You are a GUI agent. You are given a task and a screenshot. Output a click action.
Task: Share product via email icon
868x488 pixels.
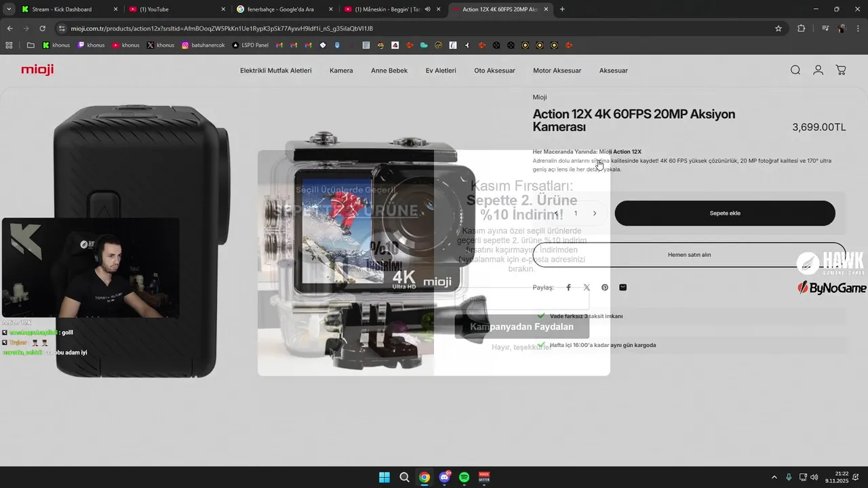pos(623,287)
